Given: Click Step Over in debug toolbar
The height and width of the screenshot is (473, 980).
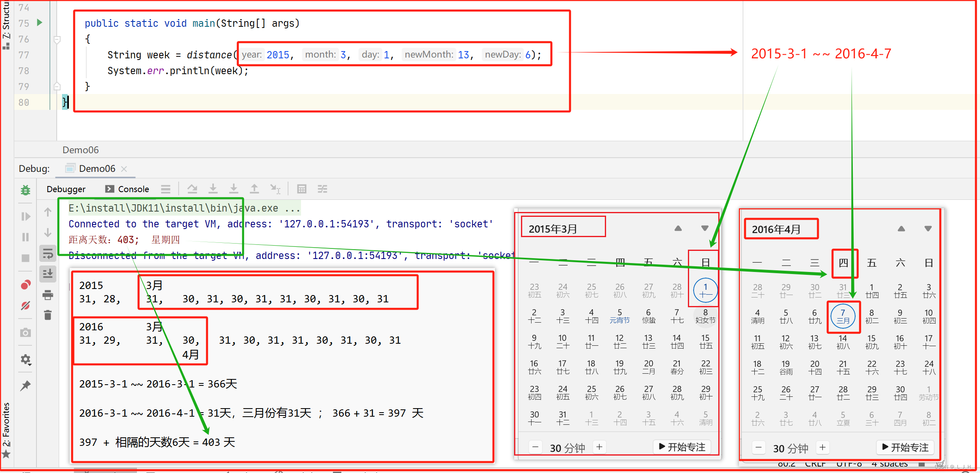Looking at the screenshot, I should point(192,189).
